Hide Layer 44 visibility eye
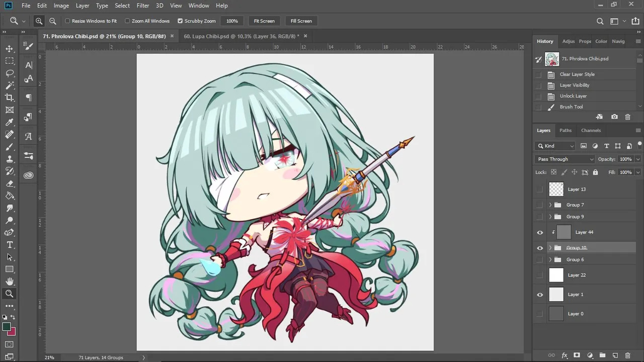This screenshot has height=362, width=644. coord(540,232)
